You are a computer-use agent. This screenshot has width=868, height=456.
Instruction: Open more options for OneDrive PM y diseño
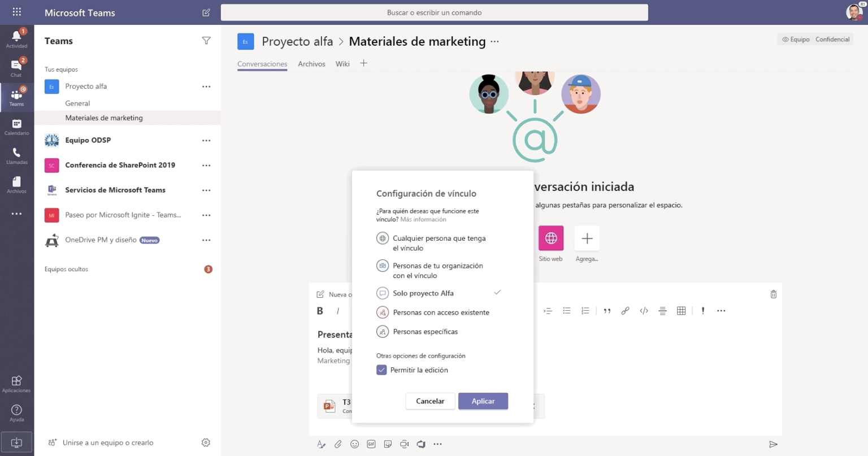point(206,240)
